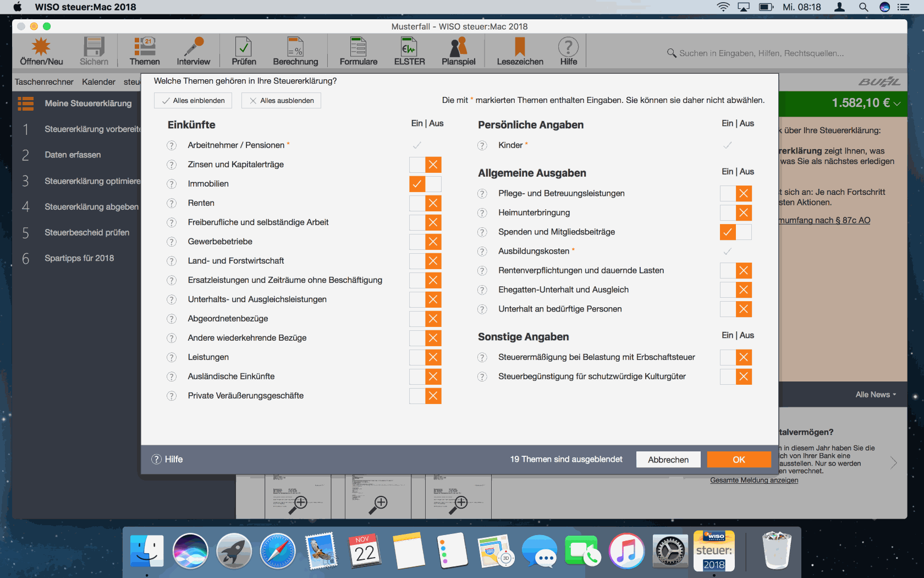Click the dialog Hilfe button
This screenshot has width=924, height=578.
pos(167,460)
